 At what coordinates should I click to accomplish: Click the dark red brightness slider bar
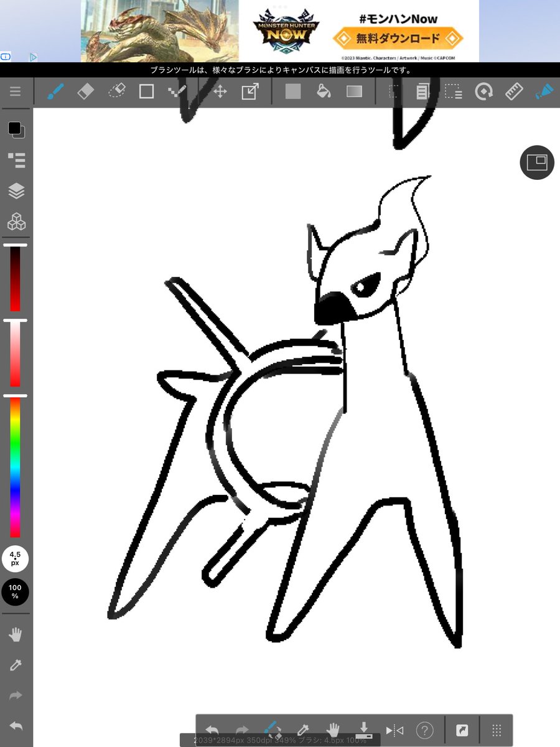(x=15, y=278)
